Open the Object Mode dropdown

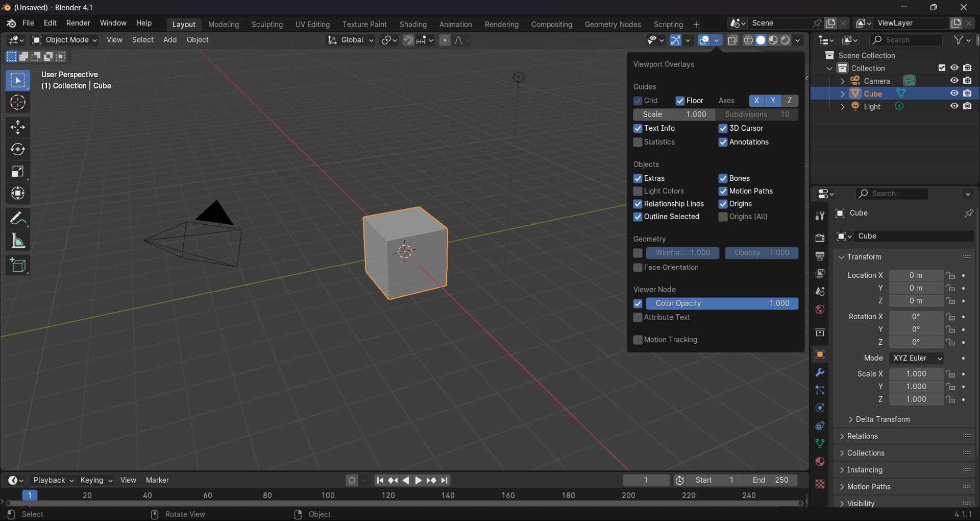(64, 40)
